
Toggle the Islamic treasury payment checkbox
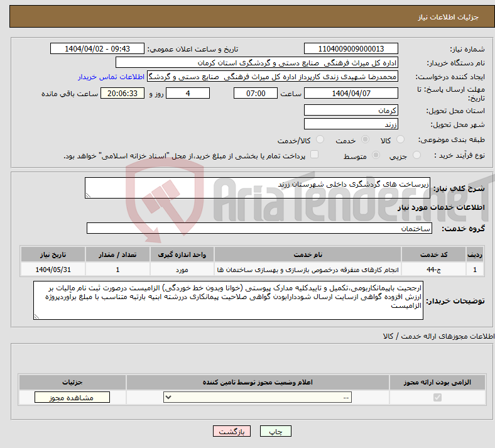click(x=314, y=155)
